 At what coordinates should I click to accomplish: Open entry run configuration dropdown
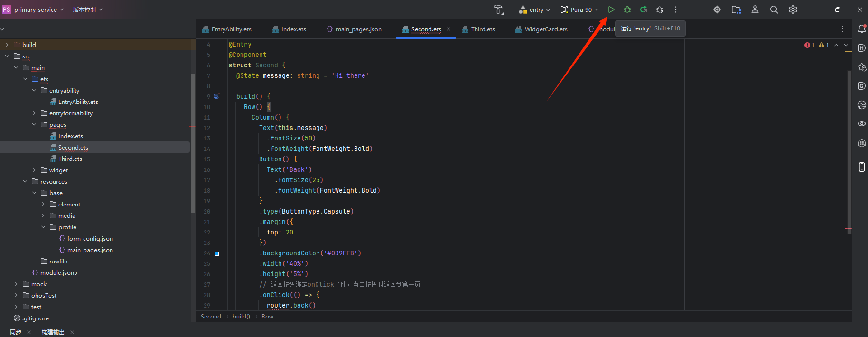[534, 9]
